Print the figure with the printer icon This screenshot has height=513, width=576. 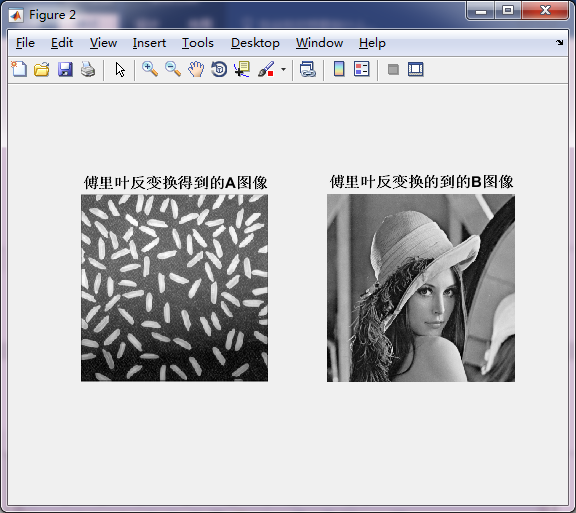88,69
